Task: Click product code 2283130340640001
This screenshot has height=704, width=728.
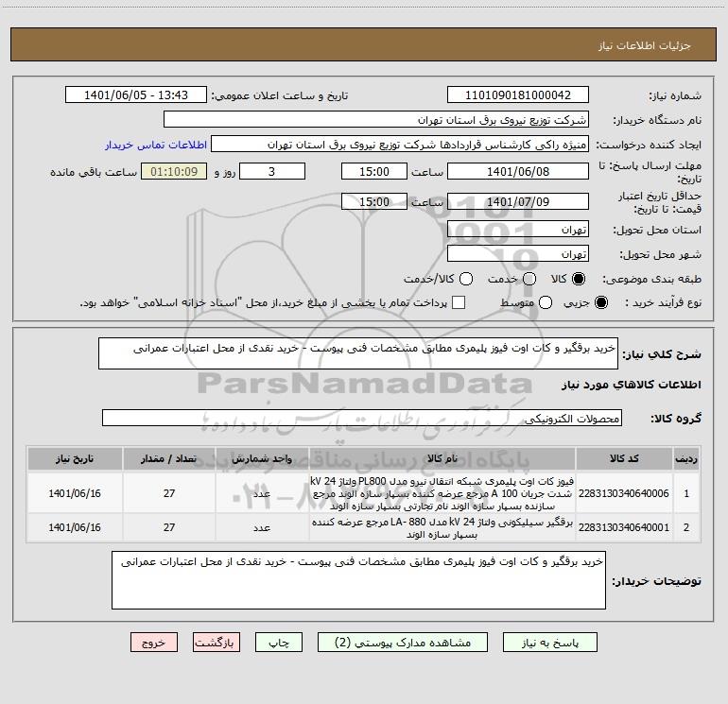Action: pyautogui.click(x=624, y=527)
